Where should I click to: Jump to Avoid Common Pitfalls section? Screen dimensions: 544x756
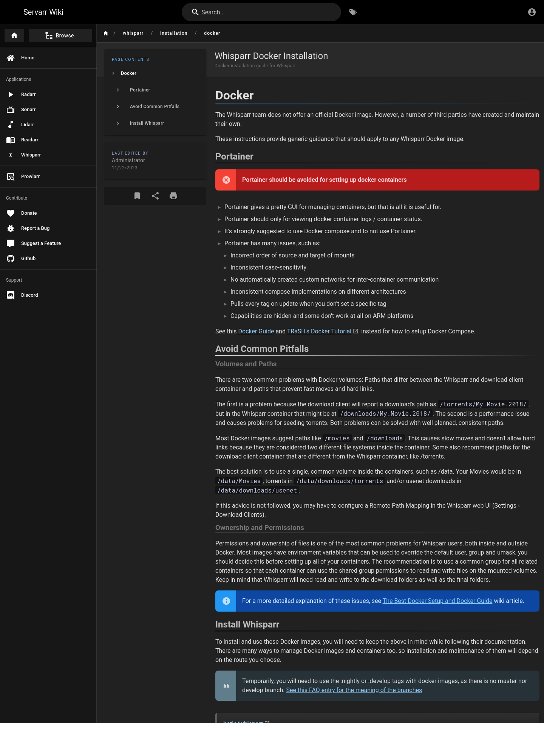[155, 107]
